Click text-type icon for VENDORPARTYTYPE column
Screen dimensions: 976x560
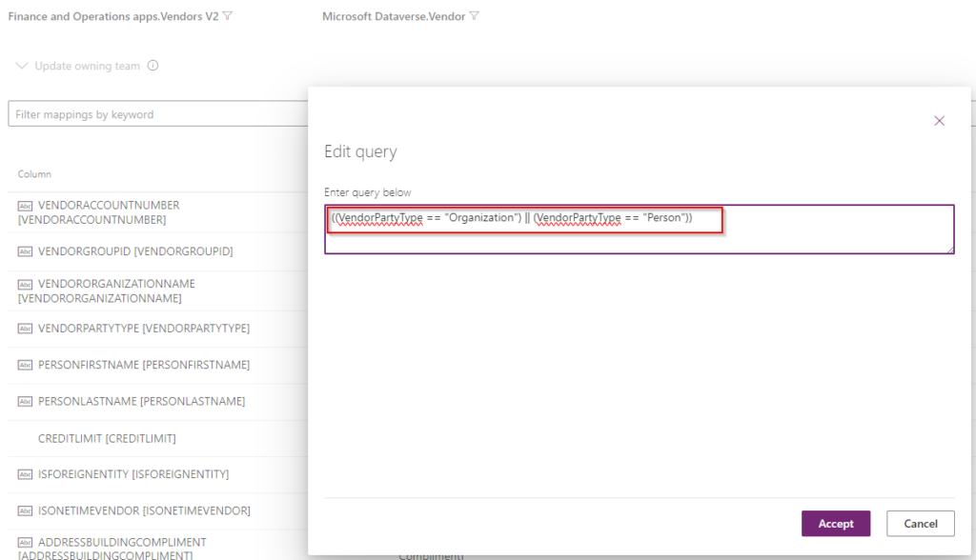point(25,328)
